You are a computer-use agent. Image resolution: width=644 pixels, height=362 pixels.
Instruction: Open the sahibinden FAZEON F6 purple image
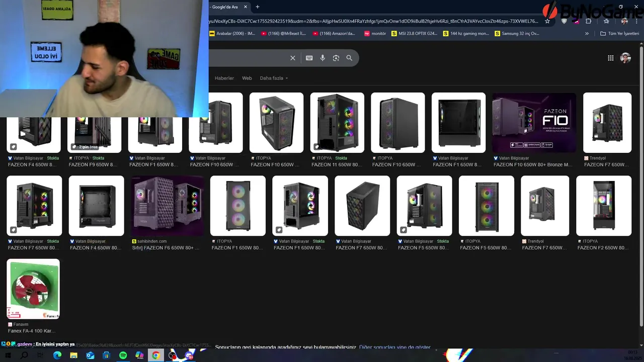click(167, 206)
